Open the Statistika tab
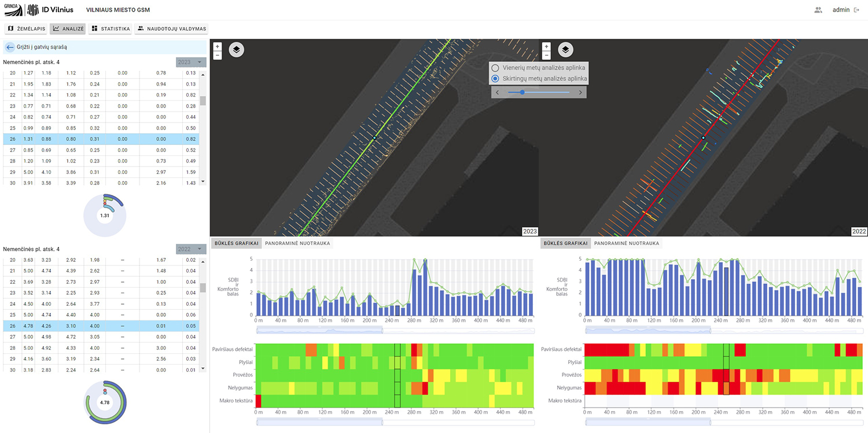This screenshot has height=433, width=868. pos(111,28)
